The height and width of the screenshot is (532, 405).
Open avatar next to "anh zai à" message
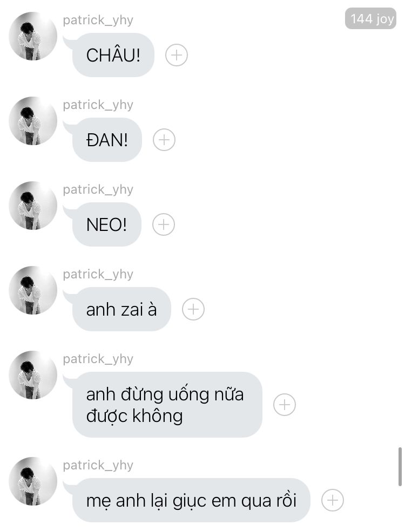tap(33, 290)
